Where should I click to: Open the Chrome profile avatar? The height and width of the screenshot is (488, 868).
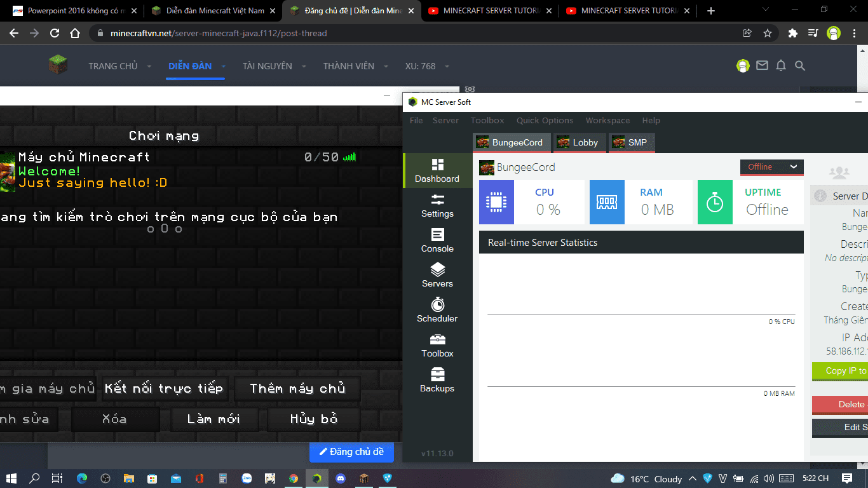(x=834, y=33)
